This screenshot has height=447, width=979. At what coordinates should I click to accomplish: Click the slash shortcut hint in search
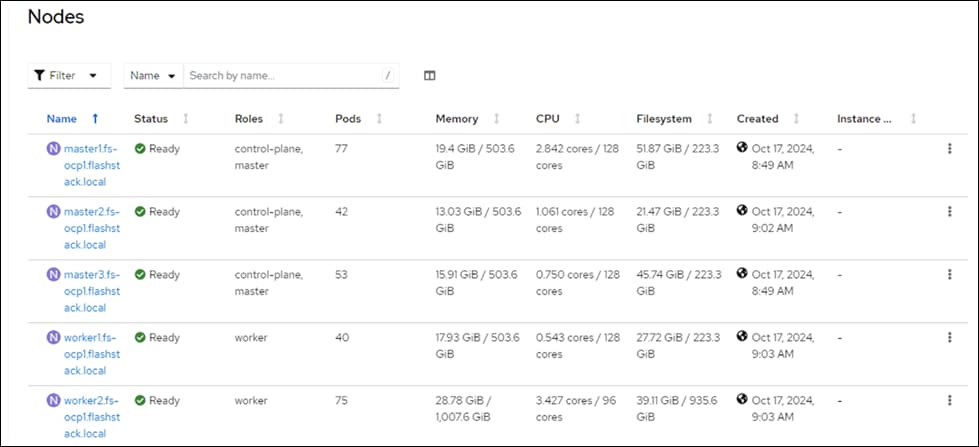point(388,76)
